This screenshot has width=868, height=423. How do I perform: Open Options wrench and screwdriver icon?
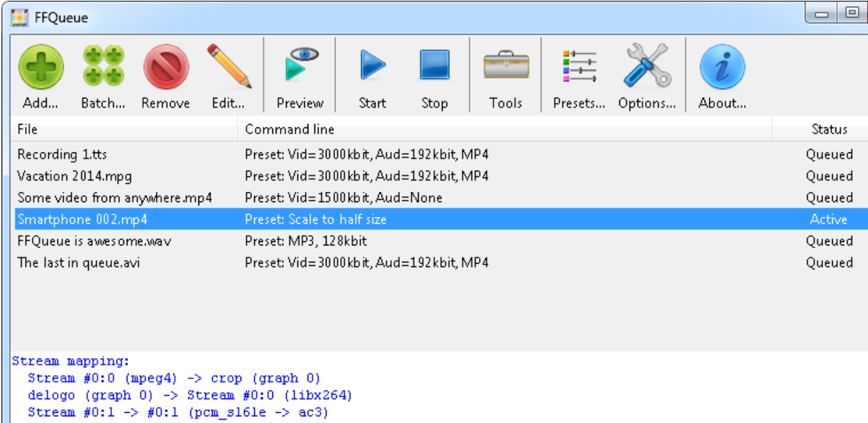pyautogui.click(x=646, y=68)
